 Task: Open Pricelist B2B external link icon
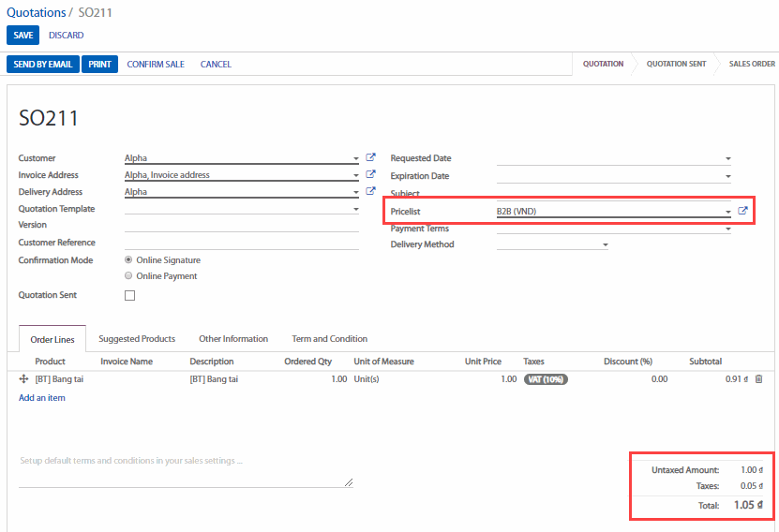click(x=743, y=212)
